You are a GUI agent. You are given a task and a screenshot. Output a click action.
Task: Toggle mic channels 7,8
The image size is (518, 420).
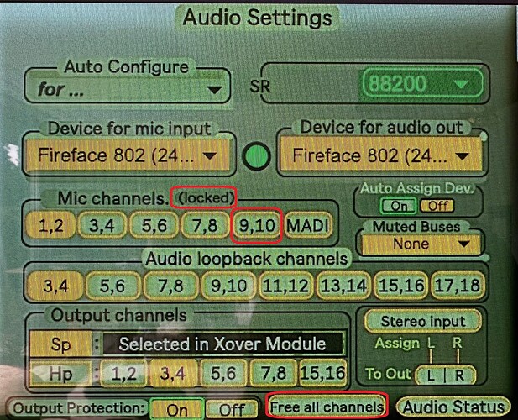pyautogui.click(x=205, y=225)
